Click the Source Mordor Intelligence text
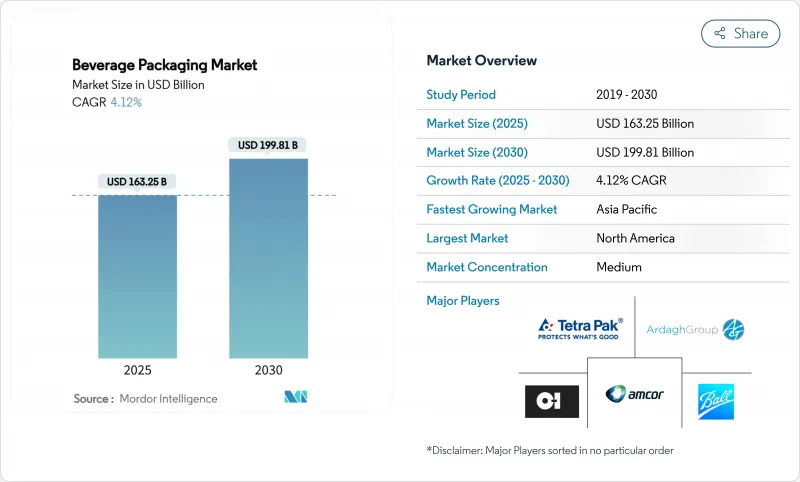 click(x=145, y=398)
